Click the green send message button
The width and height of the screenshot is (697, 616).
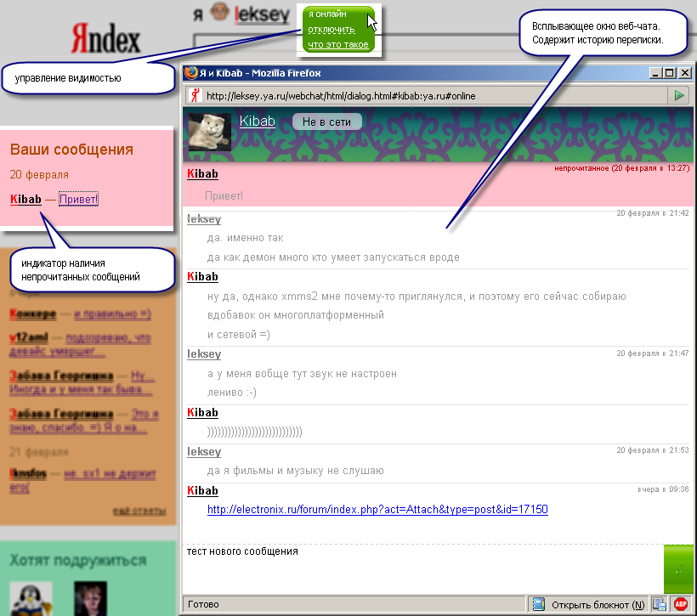point(678,569)
